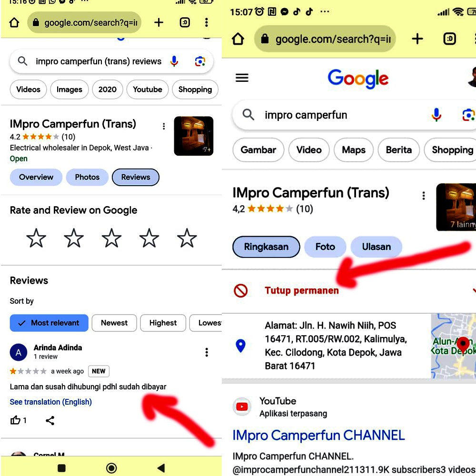Sort reviews by Highest rating
Image resolution: width=476 pixels, height=476 pixels.
click(x=163, y=323)
